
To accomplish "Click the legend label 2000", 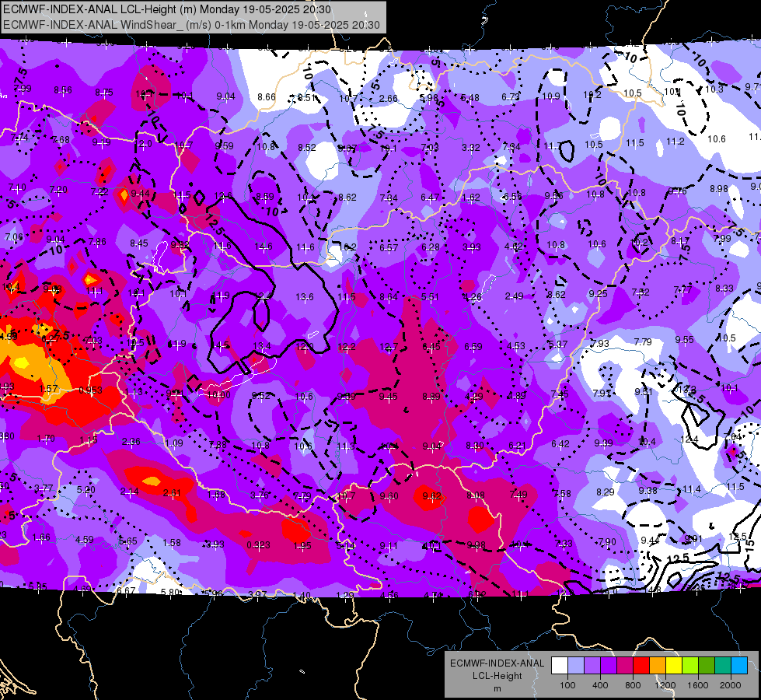I will 731,685.
